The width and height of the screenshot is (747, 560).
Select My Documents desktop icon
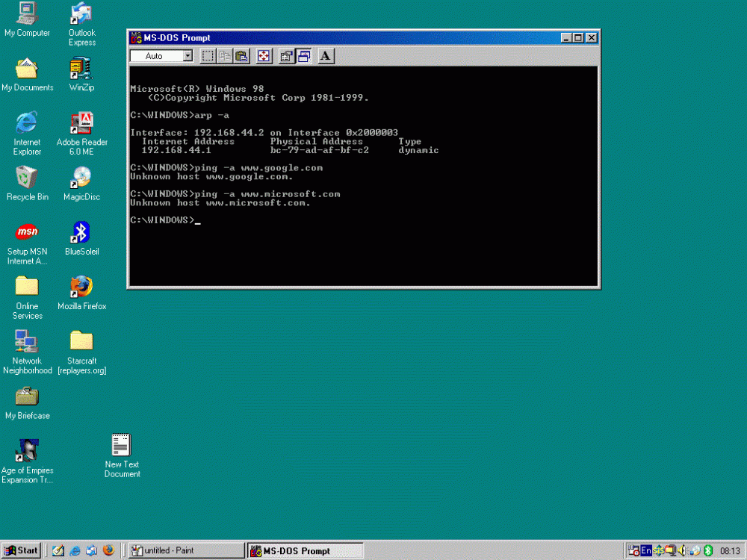point(27,74)
